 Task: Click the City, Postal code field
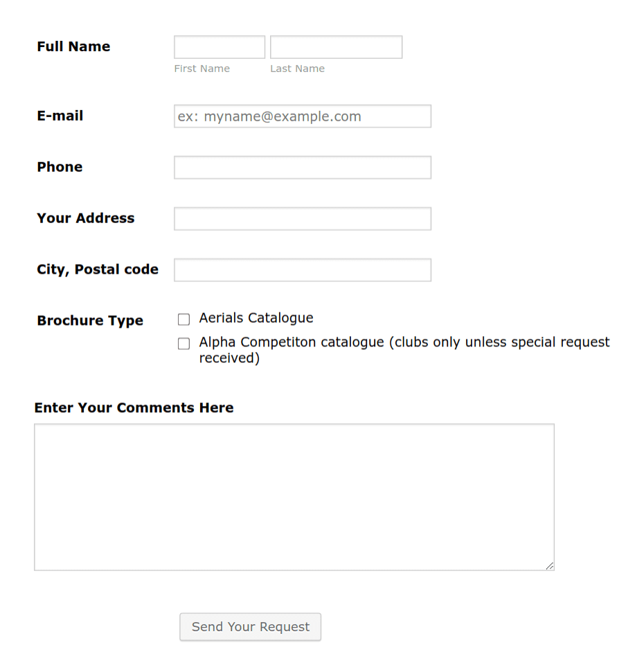[302, 269]
